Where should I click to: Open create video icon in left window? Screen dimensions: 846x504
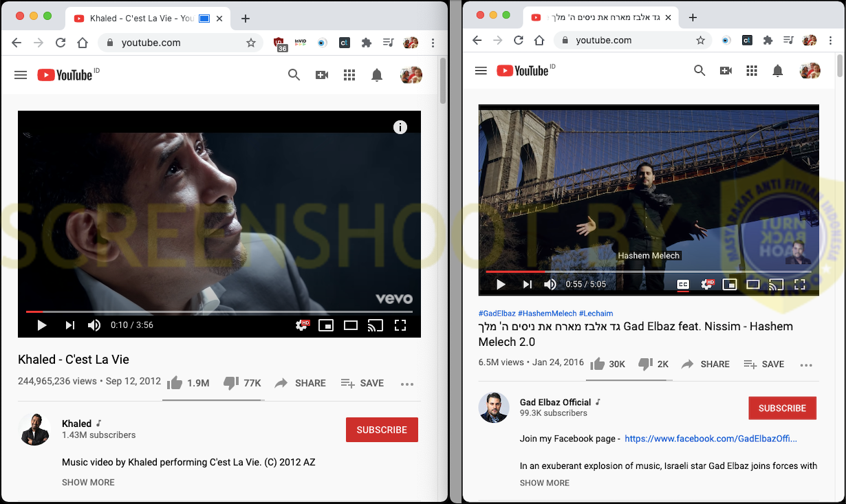(322, 75)
